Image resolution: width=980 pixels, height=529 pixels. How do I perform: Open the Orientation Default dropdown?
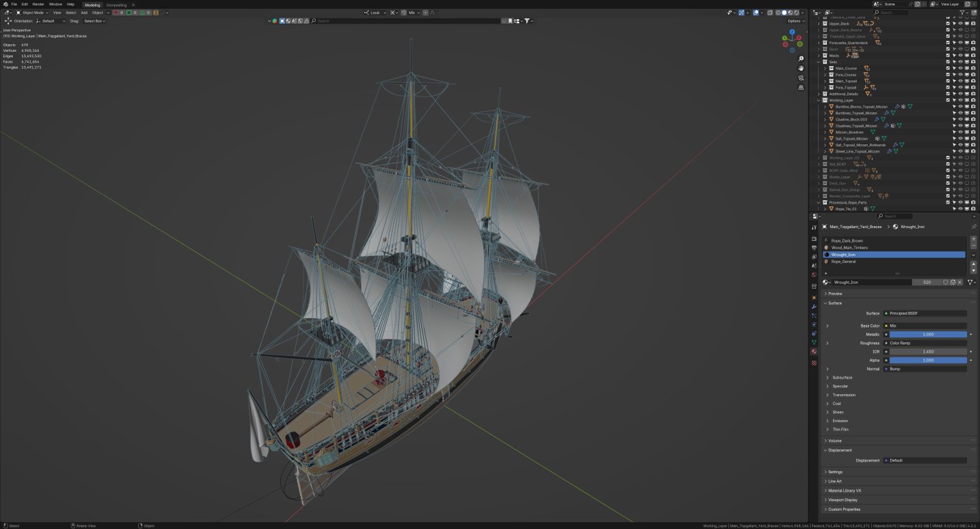[x=52, y=21]
